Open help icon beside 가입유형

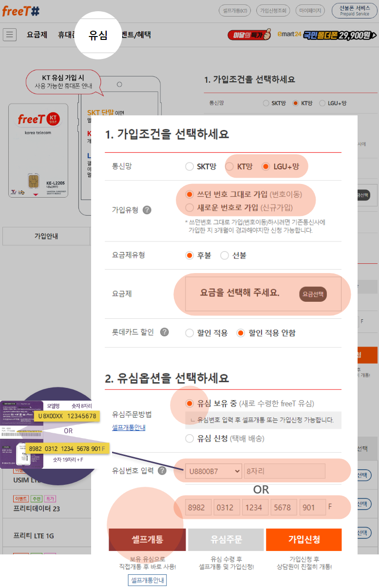[x=147, y=210]
